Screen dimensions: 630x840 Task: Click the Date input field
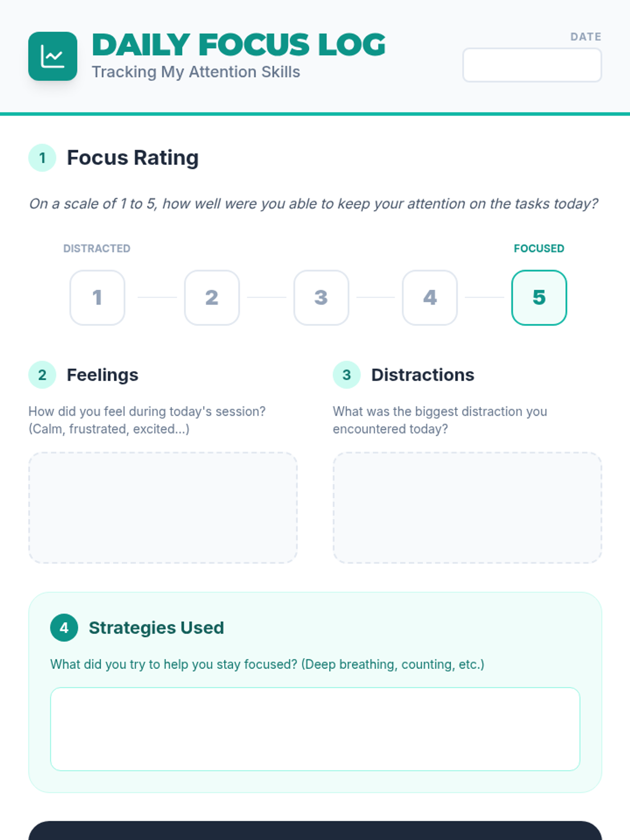click(x=532, y=65)
